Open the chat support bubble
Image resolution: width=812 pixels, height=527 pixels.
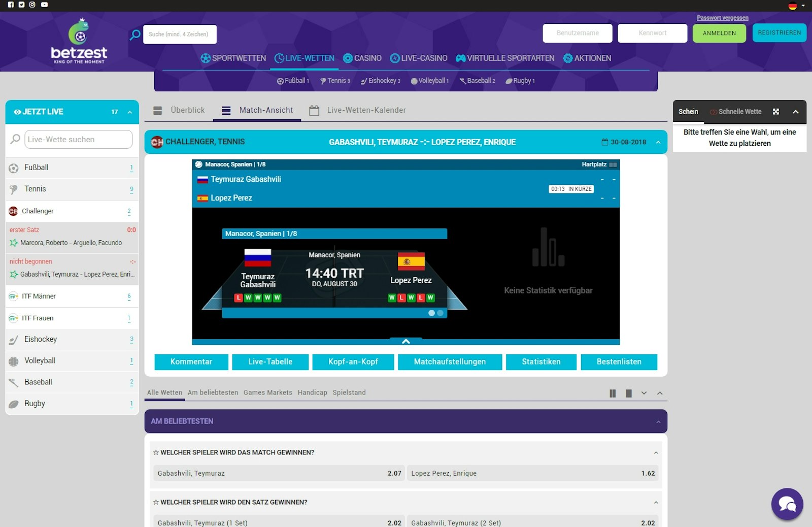click(787, 504)
